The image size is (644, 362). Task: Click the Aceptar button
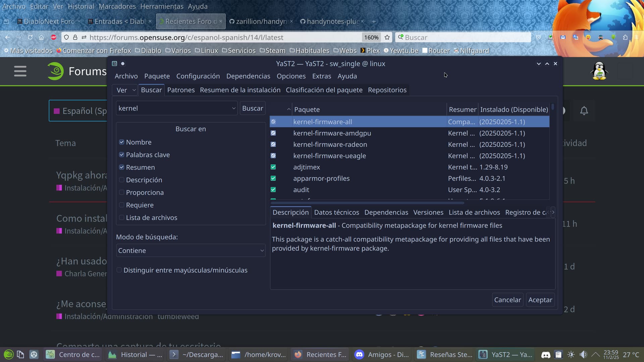540,300
